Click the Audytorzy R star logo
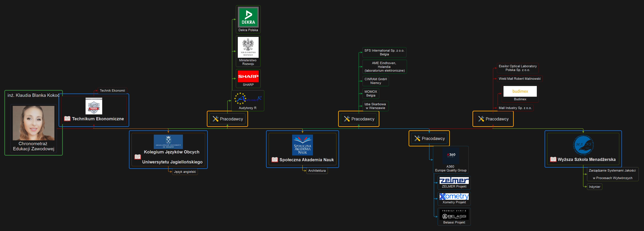 pos(248,99)
